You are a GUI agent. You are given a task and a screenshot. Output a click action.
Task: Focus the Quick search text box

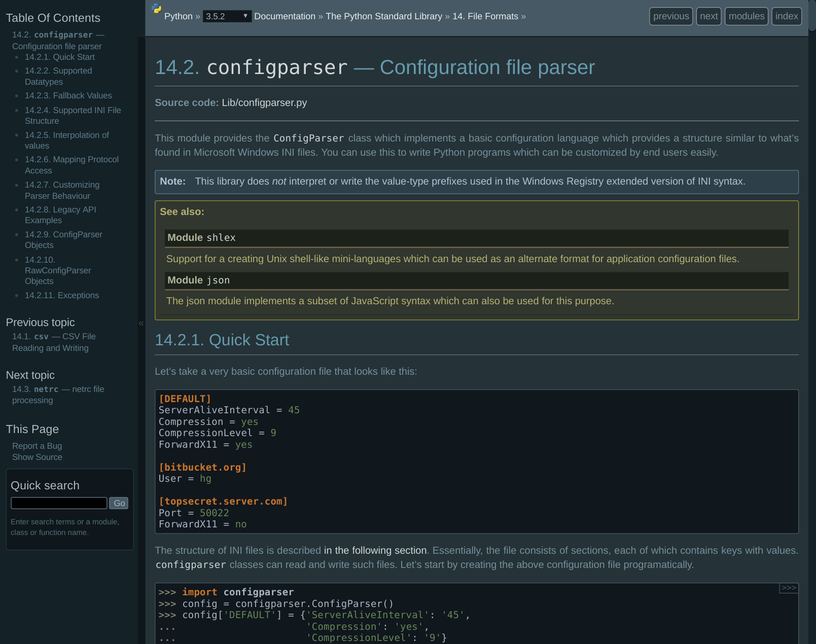[x=59, y=503]
